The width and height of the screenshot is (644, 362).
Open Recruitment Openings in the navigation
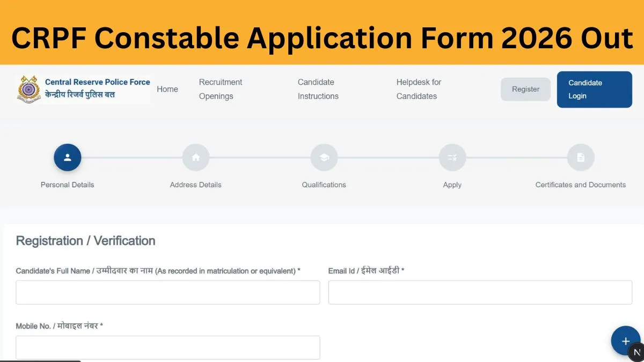(x=221, y=89)
